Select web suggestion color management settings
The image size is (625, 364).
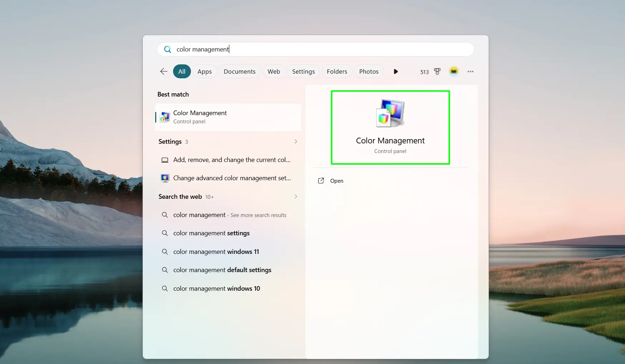[228, 233]
